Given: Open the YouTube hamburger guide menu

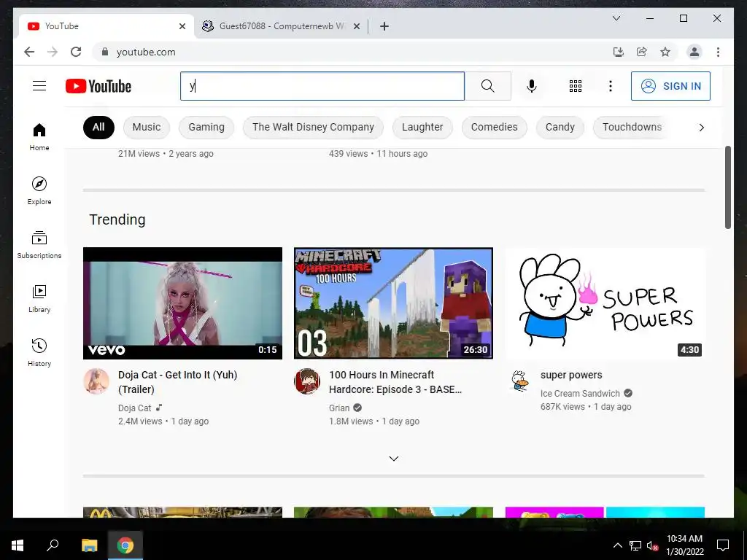Looking at the screenshot, I should [39, 86].
